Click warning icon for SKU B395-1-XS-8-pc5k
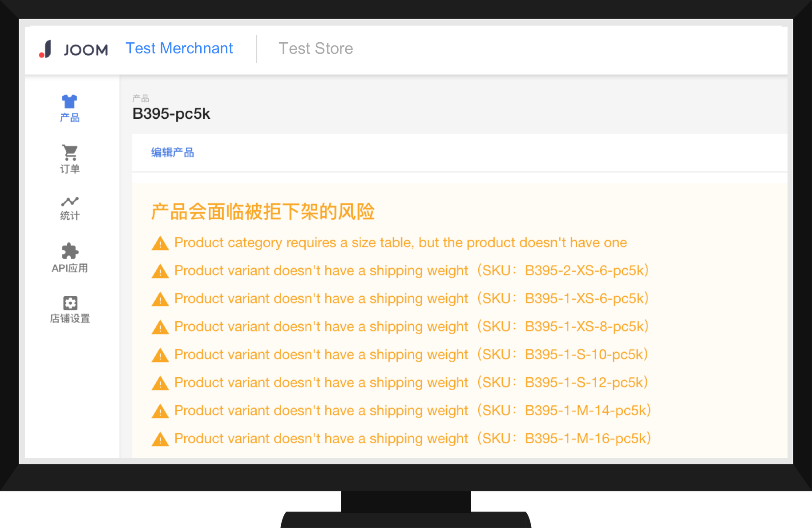 pyautogui.click(x=160, y=327)
